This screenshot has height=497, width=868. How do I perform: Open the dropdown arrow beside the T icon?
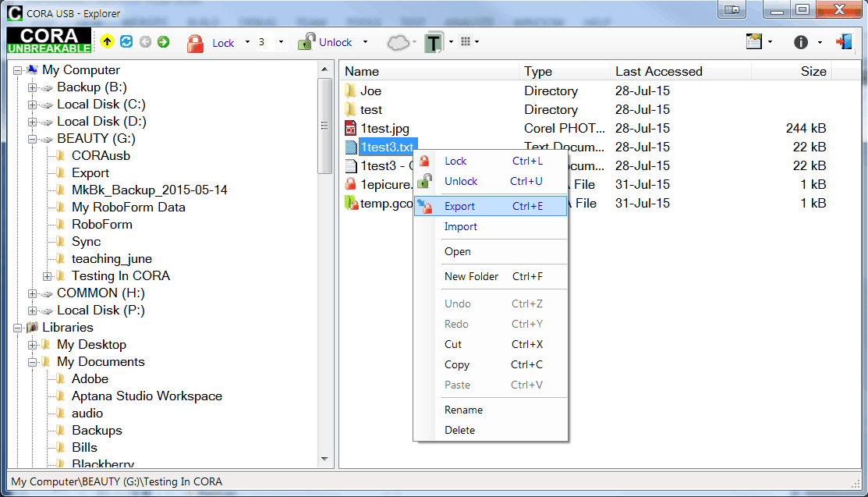coord(452,42)
